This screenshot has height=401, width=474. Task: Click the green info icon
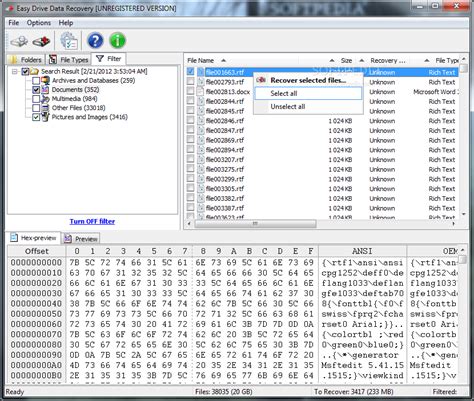click(117, 41)
